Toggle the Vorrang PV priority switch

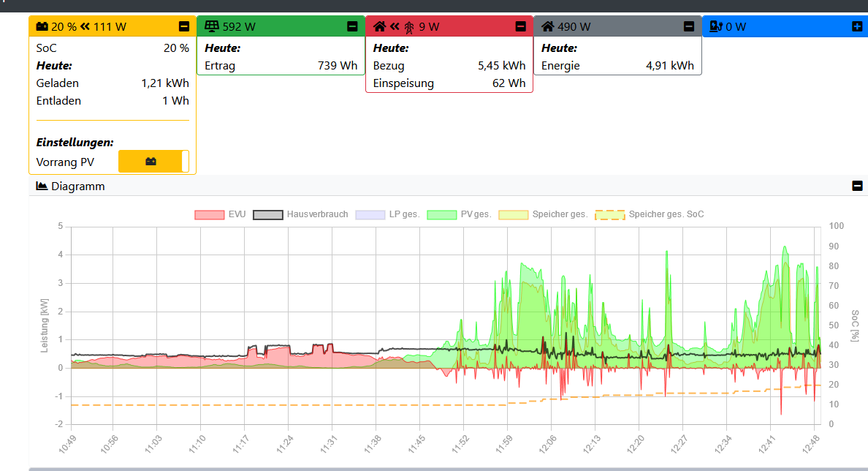point(153,162)
